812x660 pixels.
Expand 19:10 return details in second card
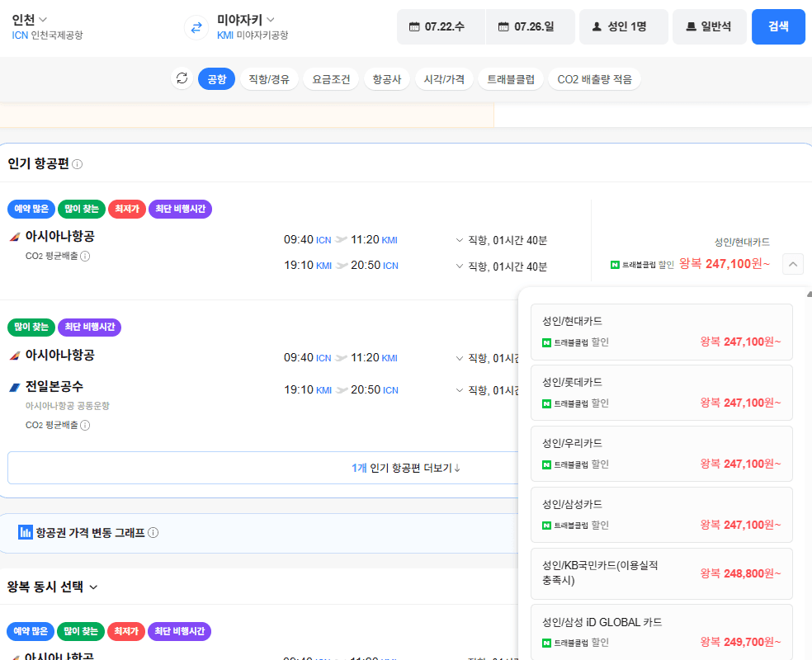pos(459,390)
